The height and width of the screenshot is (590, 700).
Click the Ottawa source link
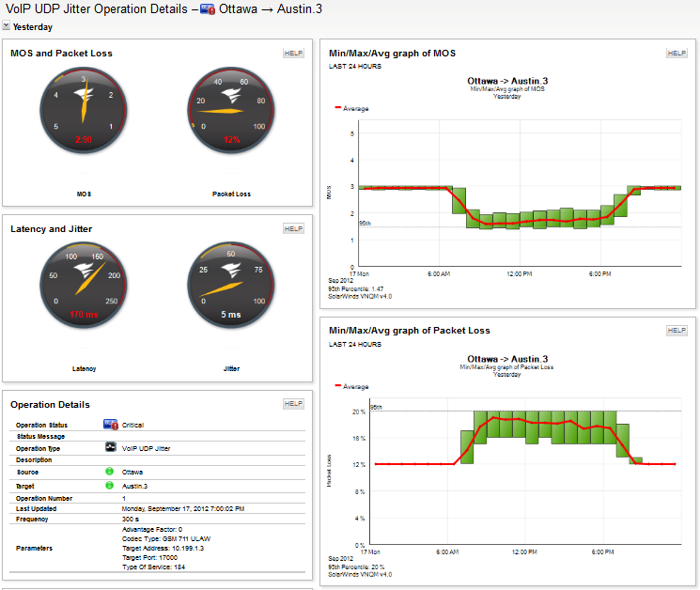click(132, 473)
